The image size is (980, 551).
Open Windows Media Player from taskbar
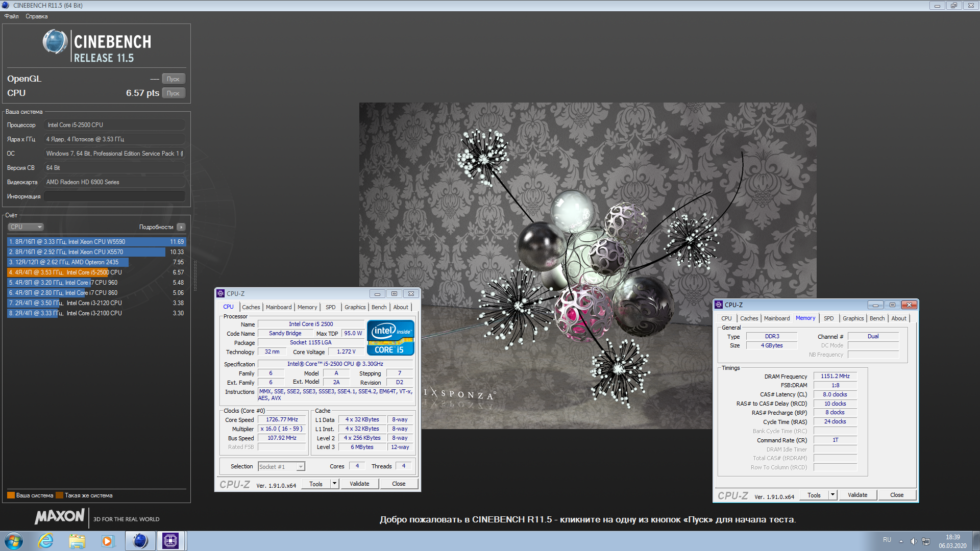point(108,541)
